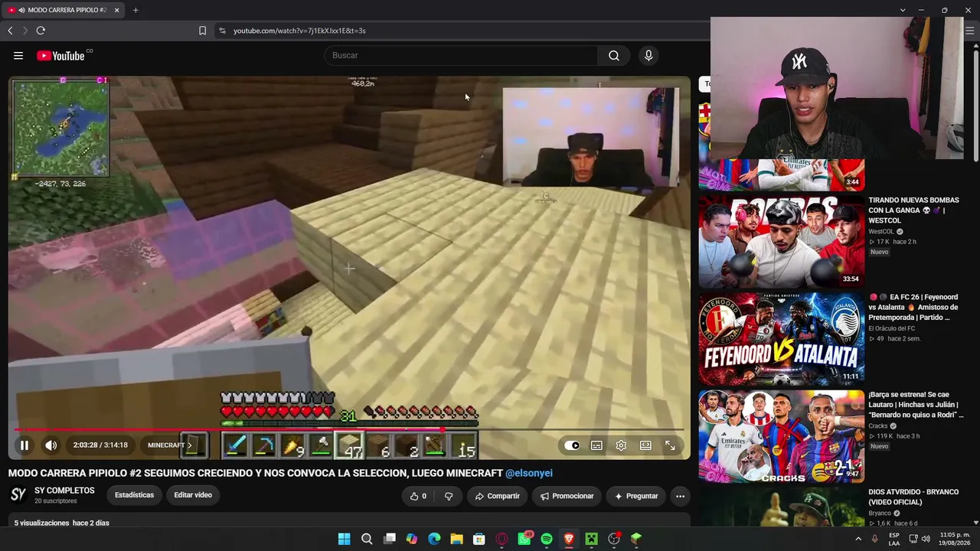Open the SY COMPLETOS channel avatar
This screenshot has width=980, height=551.
(18, 495)
